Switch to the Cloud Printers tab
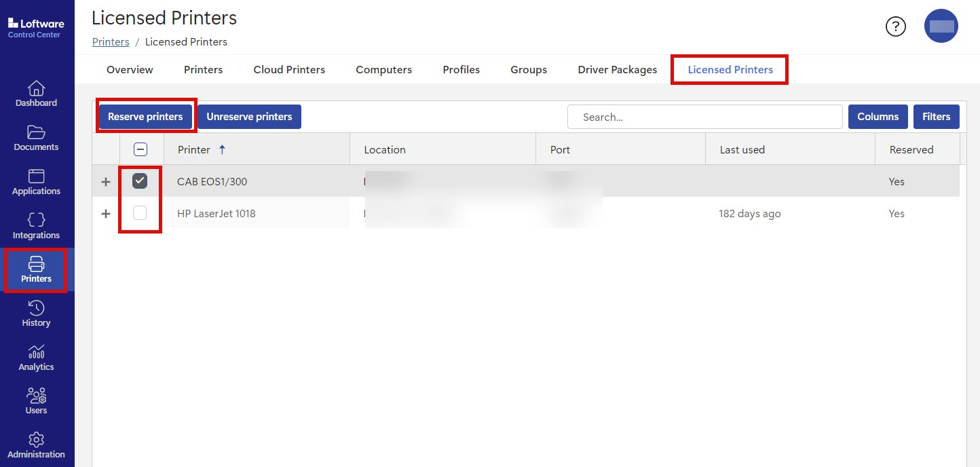Image resolution: width=980 pixels, height=467 pixels. [x=289, y=70]
